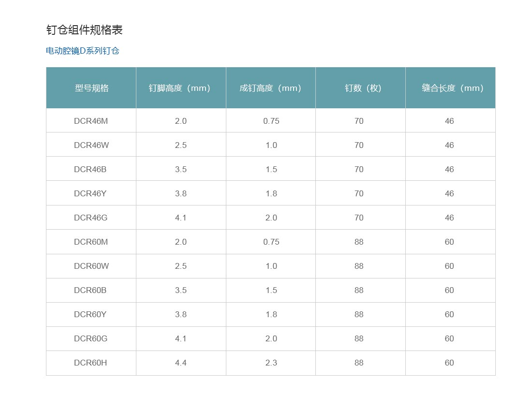This screenshot has width=532, height=395.
Task: Click the 成钉高度 (mm) column header
Action: pyautogui.click(x=270, y=88)
